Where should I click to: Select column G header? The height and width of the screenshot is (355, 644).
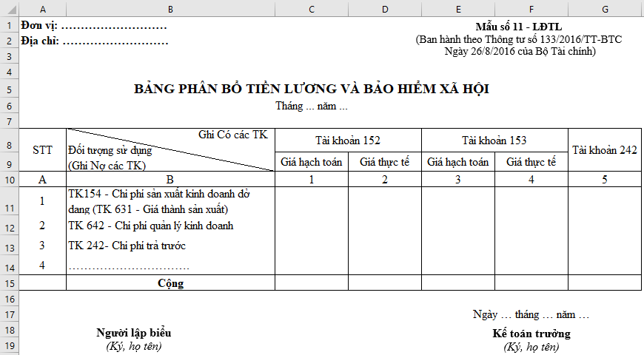(x=606, y=9)
